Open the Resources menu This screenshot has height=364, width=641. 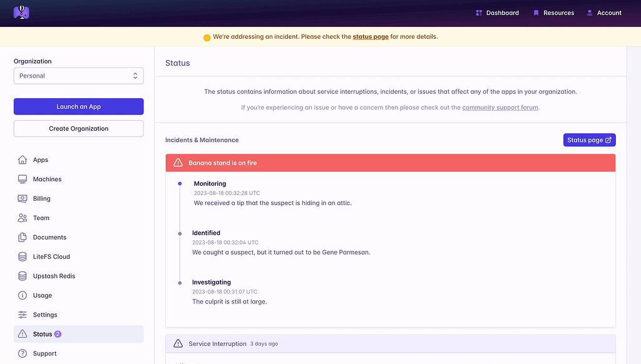tap(554, 13)
